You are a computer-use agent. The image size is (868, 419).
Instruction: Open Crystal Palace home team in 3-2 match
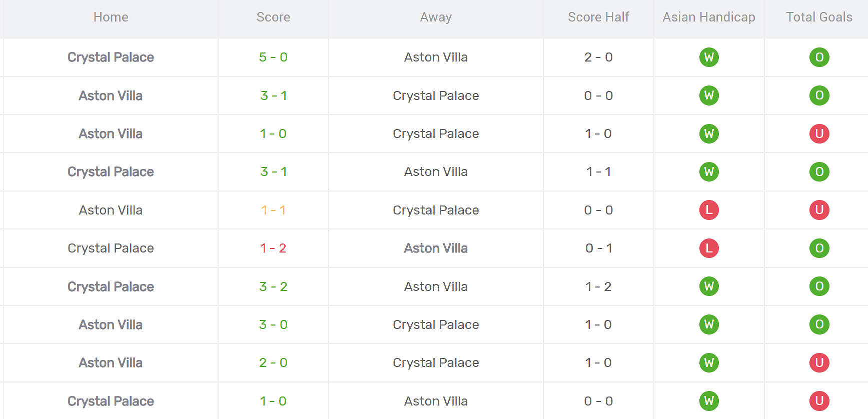(111, 286)
